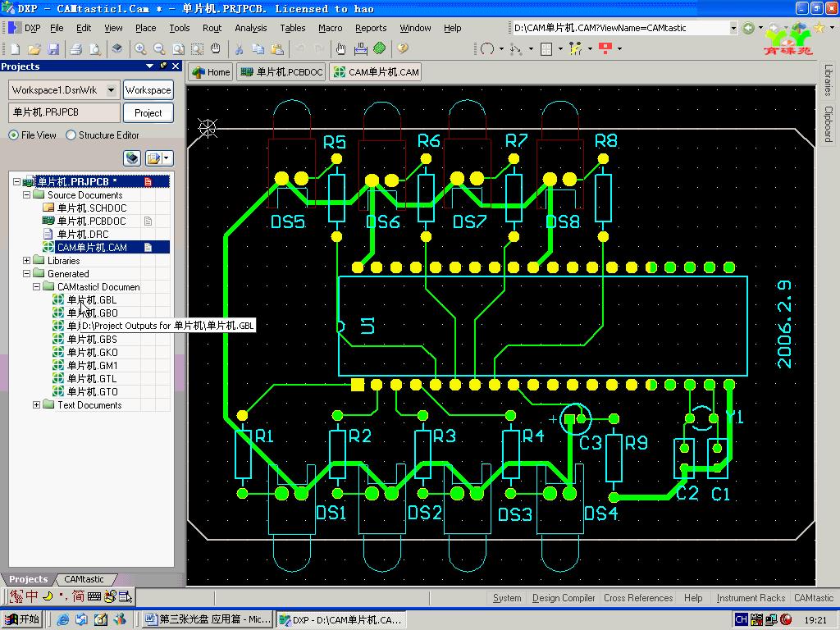
Task: Click the 单片机.PRJPCB project name field
Action: (x=64, y=112)
